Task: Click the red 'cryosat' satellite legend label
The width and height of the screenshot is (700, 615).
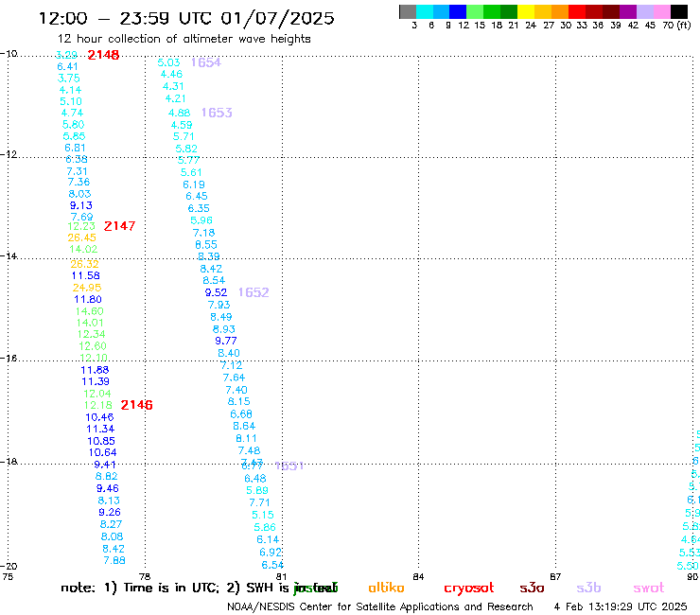Action: pos(469,589)
